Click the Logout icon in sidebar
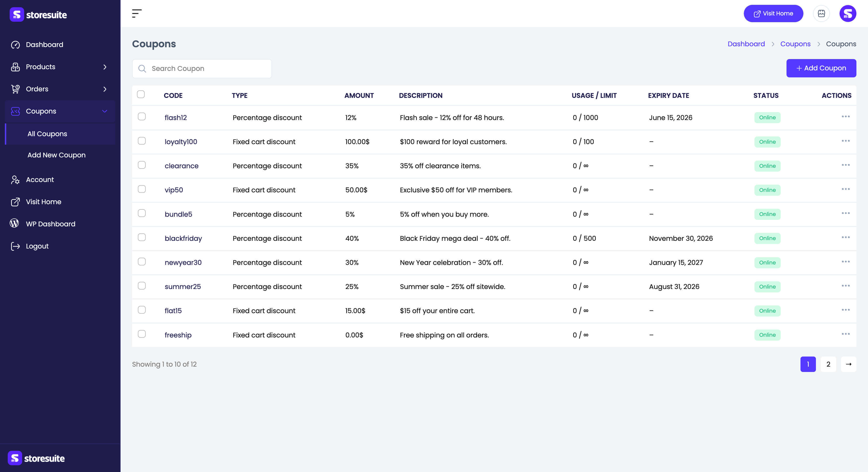The image size is (868, 472). point(15,246)
